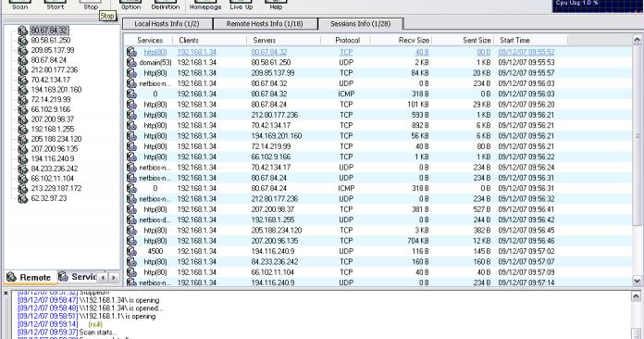Open the http(80) link in first session row

pyautogui.click(x=155, y=52)
